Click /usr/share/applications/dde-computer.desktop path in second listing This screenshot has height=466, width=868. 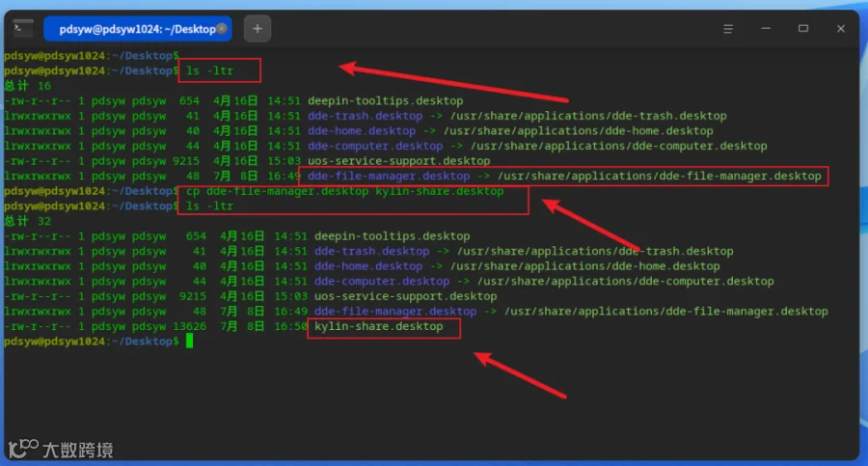pyautogui.click(x=626, y=281)
